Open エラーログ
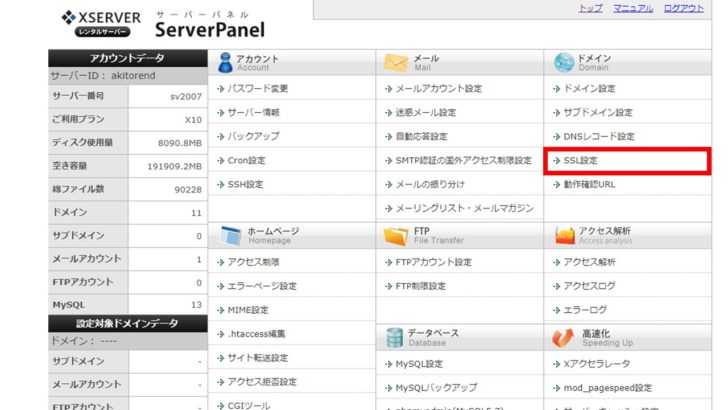This screenshot has height=410, width=728. (585, 310)
